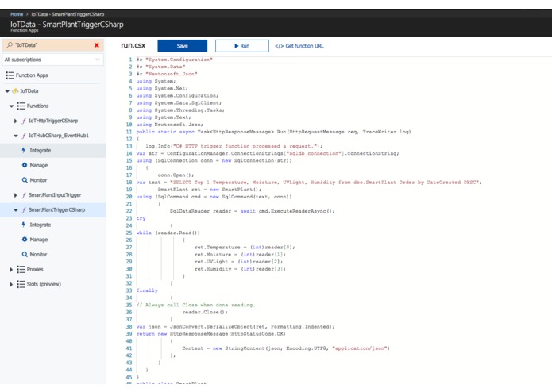Viewport: 552px width, 392px height.
Task: Click line 41 application/json content line
Action: 286,348
